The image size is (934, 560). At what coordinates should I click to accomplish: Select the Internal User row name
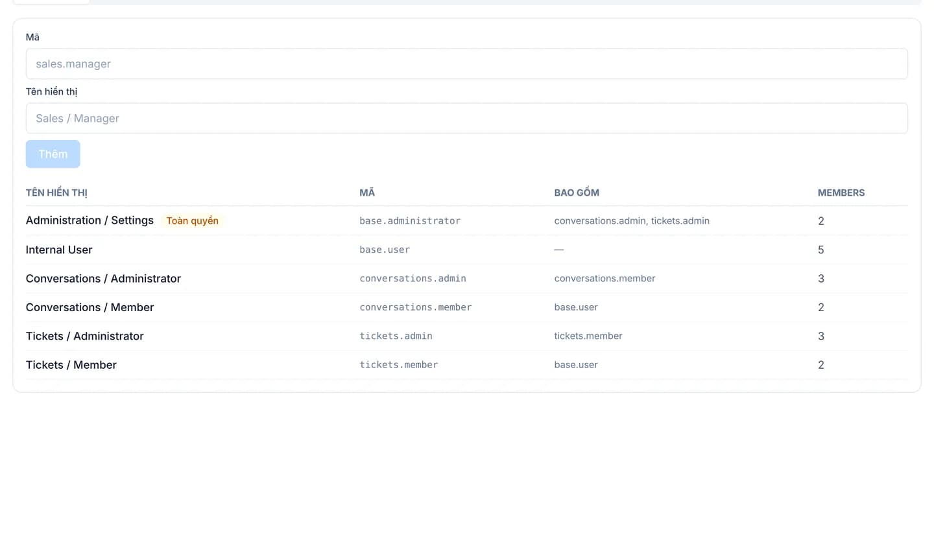59,250
